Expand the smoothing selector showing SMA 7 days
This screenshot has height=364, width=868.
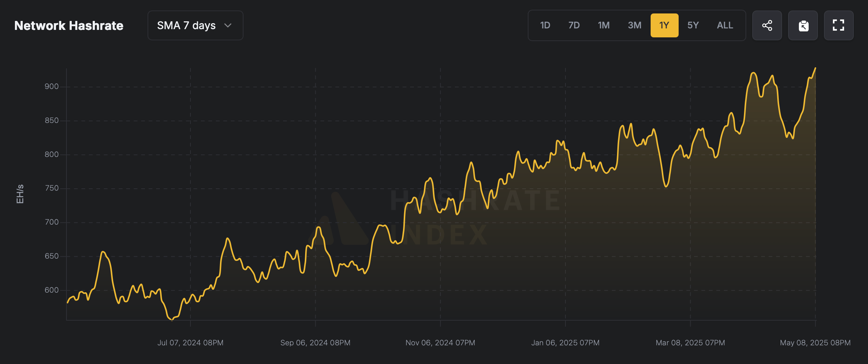pos(195,25)
